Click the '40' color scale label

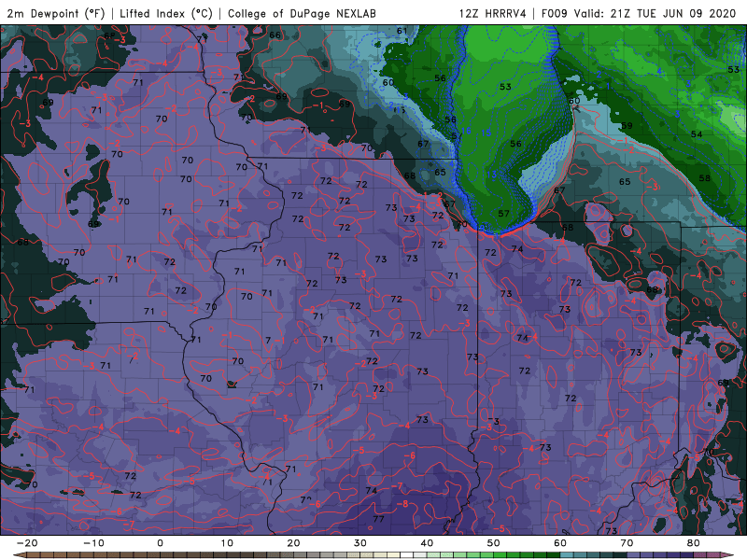(x=427, y=543)
